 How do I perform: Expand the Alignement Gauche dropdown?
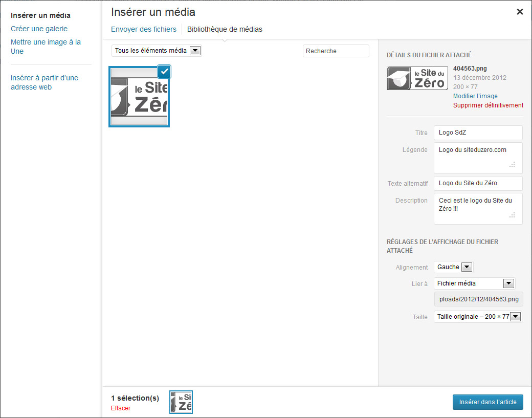coord(454,267)
